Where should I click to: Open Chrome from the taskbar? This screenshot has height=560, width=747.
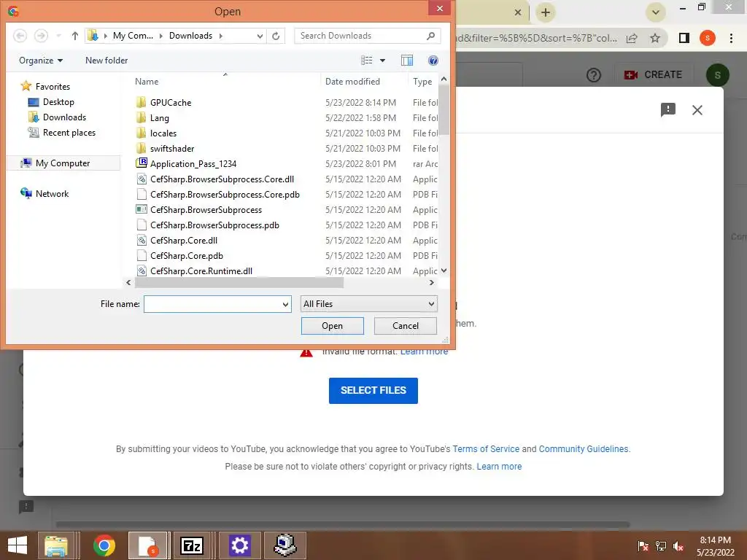click(x=104, y=545)
